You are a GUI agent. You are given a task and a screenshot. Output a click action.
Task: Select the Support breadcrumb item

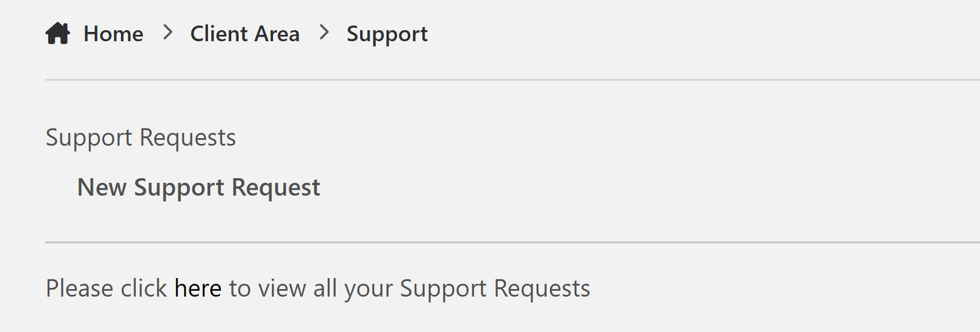click(x=387, y=34)
